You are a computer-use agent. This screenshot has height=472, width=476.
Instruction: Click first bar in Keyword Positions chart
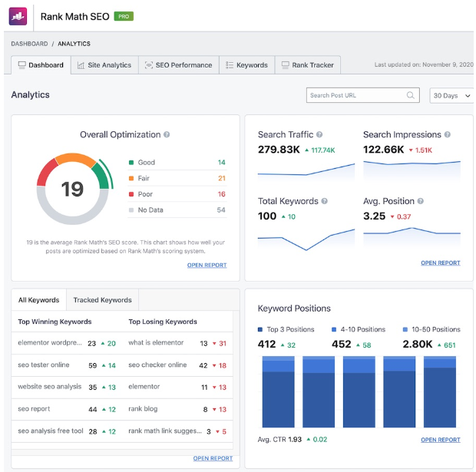click(278, 392)
